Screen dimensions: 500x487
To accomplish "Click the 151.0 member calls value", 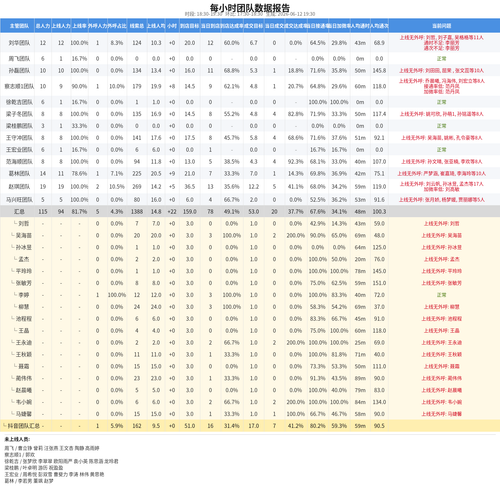I will pyautogui.click(x=379, y=283).
